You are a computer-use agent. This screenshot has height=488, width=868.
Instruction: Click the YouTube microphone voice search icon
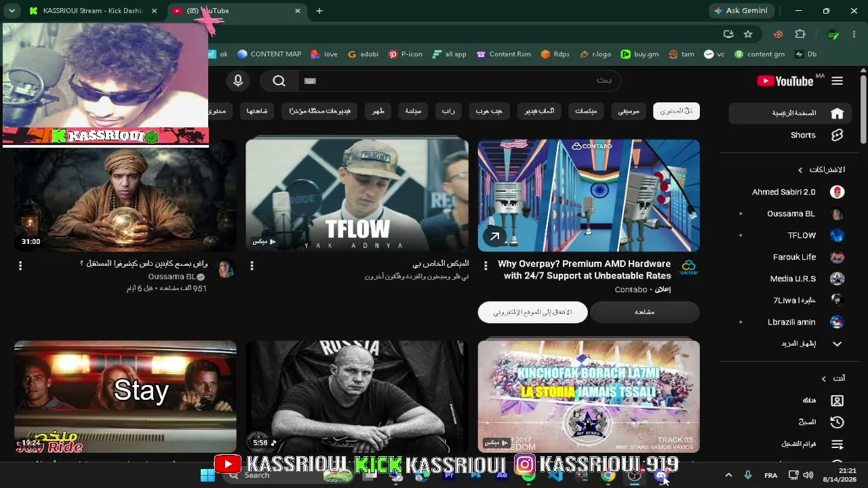[x=238, y=81]
